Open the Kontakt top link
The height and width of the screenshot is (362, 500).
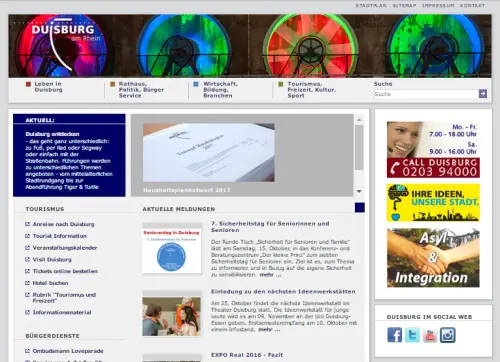click(472, 6)
